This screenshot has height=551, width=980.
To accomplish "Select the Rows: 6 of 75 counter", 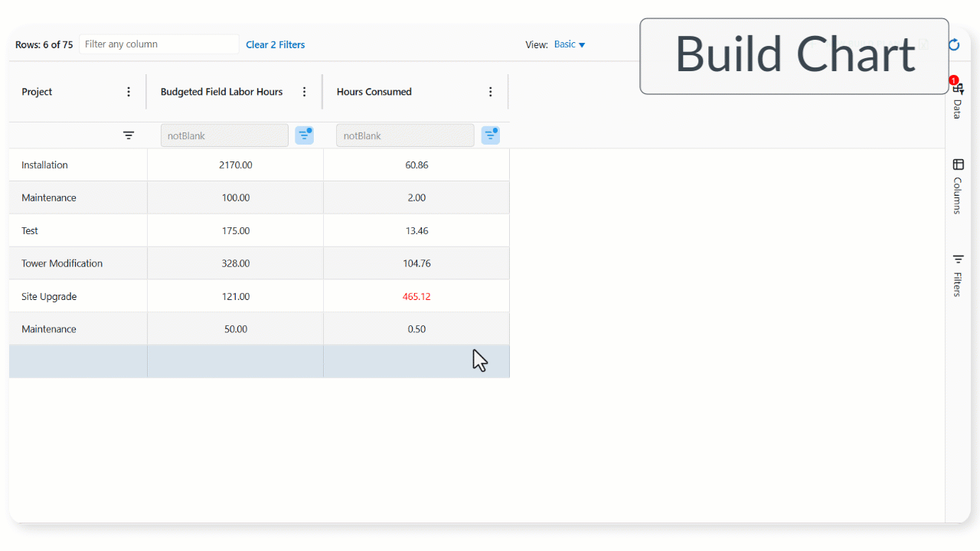I will 44,45.
